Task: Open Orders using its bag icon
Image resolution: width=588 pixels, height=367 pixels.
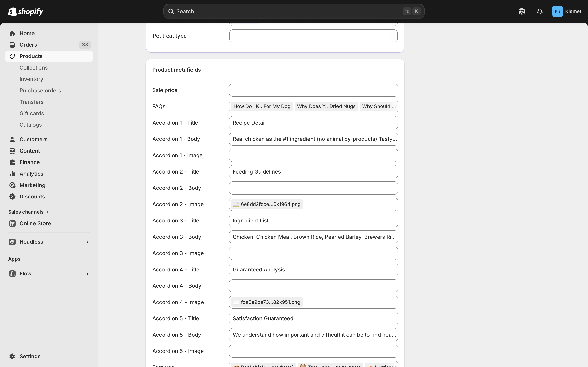Action: click(12, 45)
